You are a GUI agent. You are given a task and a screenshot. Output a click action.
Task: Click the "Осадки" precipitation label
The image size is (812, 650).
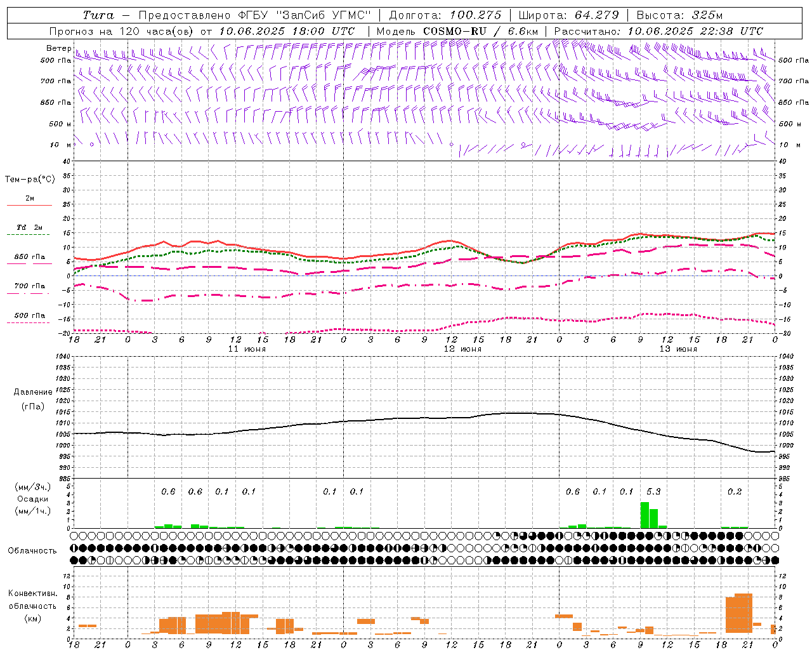pos(32,499)
